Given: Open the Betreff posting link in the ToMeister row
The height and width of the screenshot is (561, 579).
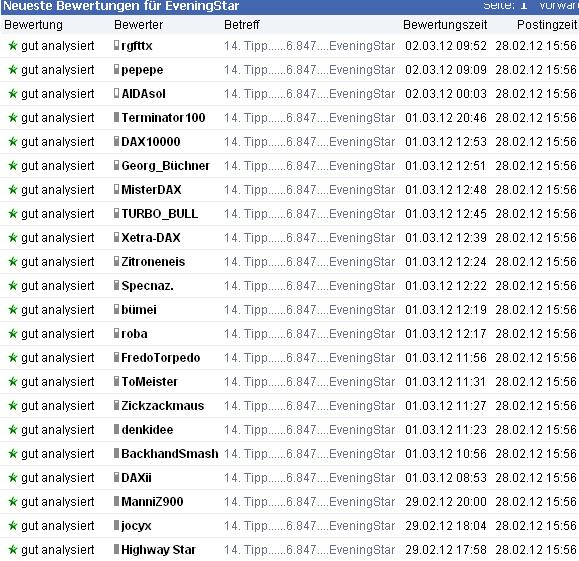Looking at the screenshot, I should coord(309,382).
